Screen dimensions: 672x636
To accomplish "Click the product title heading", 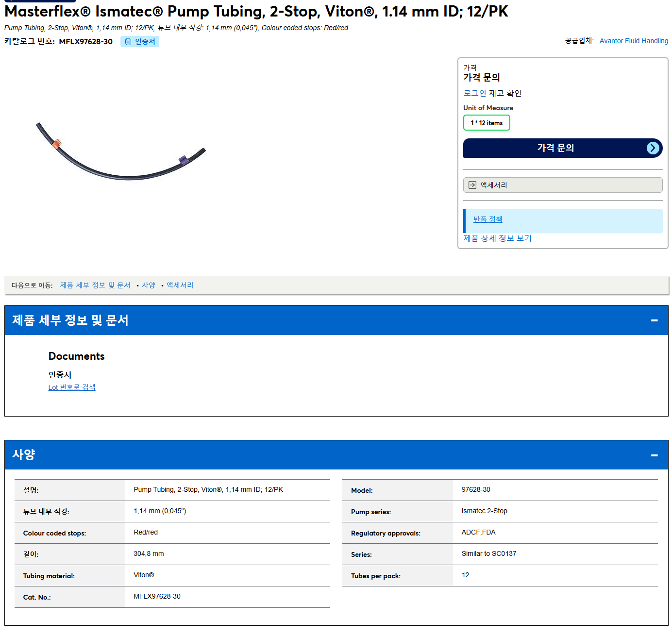I will [x=256, y=11].
